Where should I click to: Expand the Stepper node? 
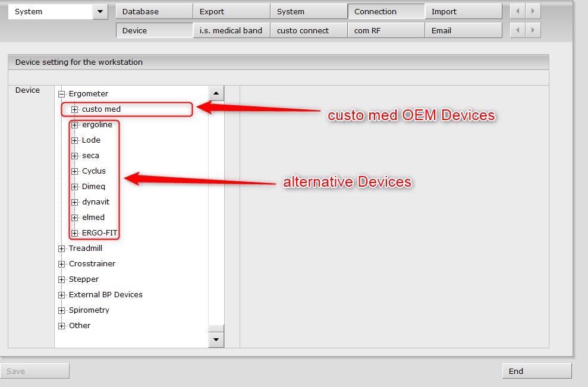(x=61, y=280)
